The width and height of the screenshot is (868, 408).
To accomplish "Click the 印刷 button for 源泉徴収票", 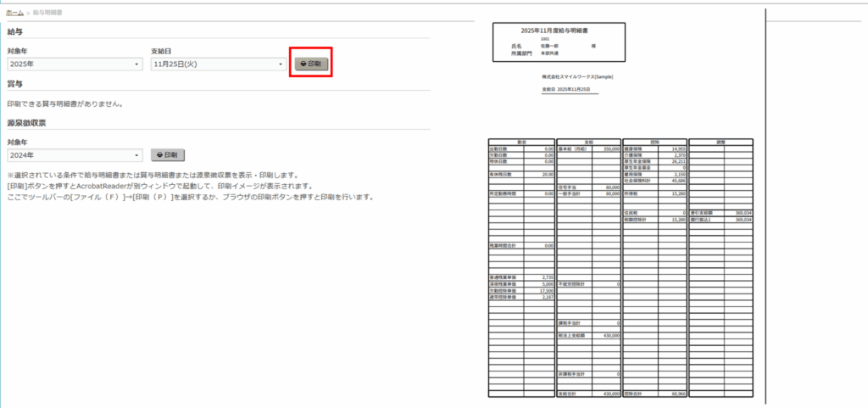I will (167, 155).
